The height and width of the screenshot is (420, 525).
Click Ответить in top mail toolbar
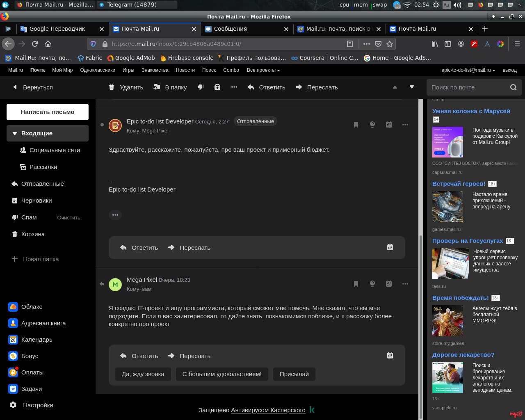click(x=266, y=87)
